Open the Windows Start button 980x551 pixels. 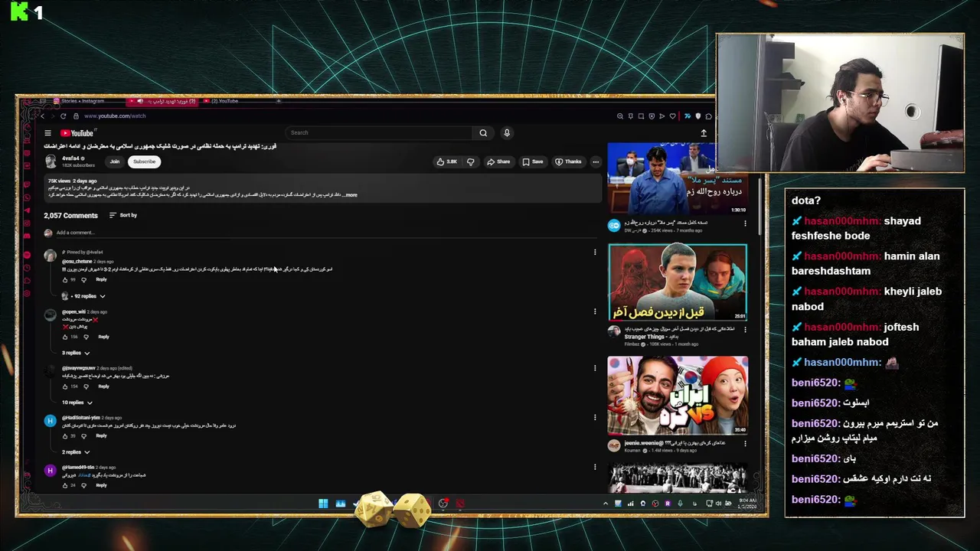pyautogui.click(x=323, y=504)
